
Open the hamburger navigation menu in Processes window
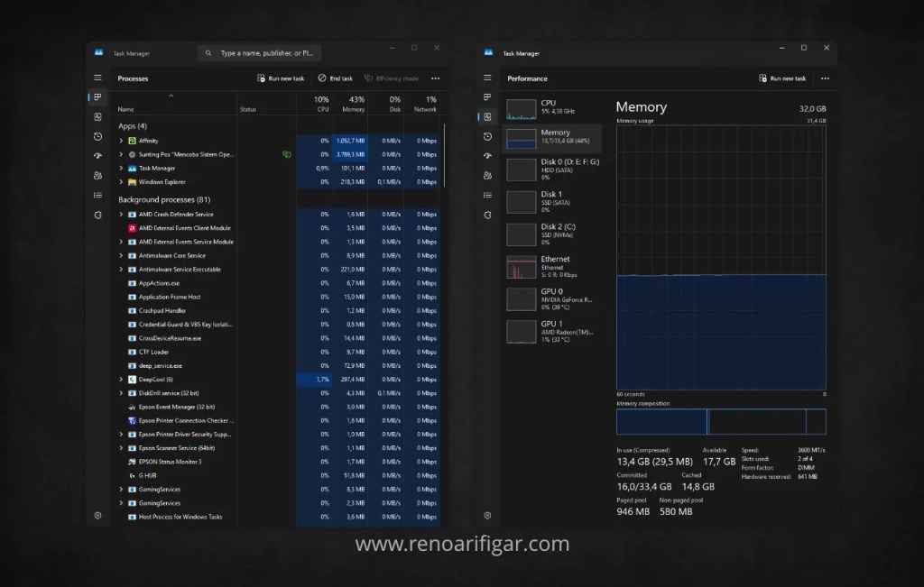(97, 78)
